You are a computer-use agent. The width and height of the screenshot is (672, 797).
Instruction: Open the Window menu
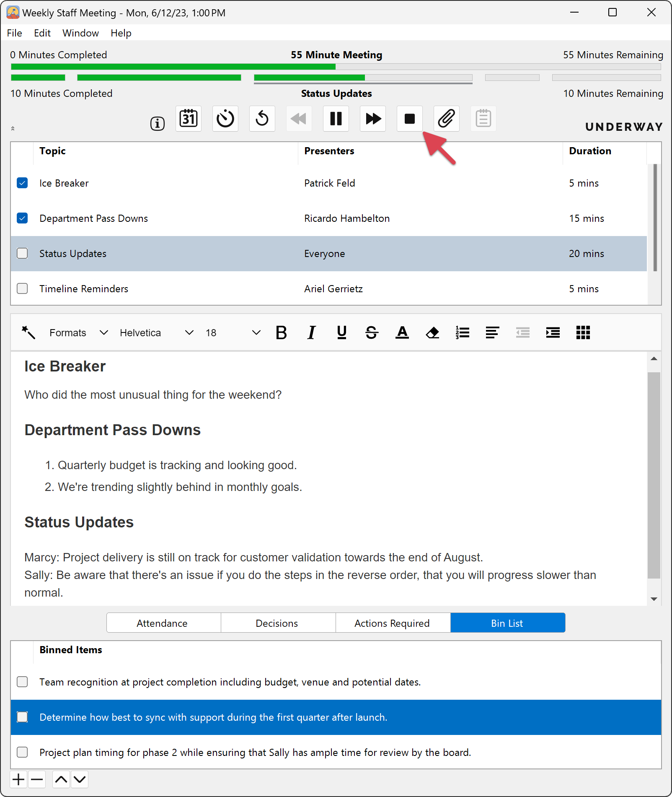[80, 33]
